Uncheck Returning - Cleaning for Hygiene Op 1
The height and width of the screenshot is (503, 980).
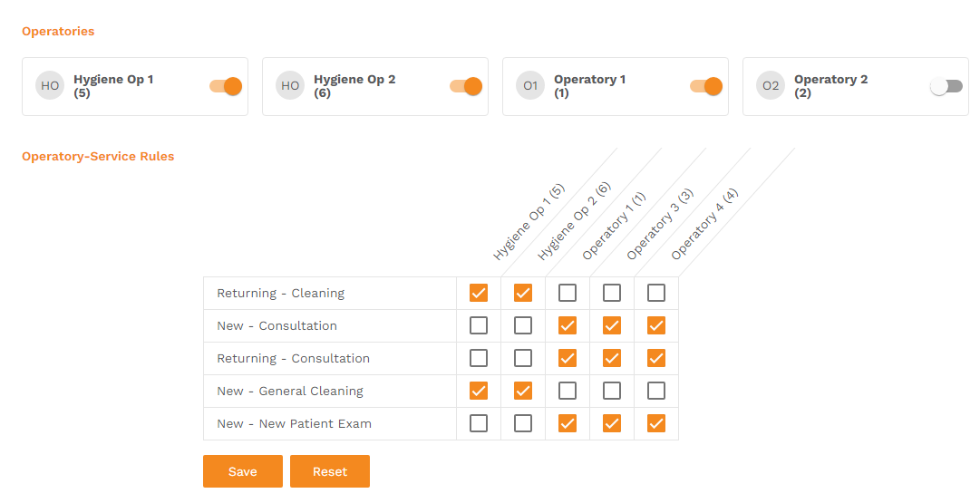point(479,293)
